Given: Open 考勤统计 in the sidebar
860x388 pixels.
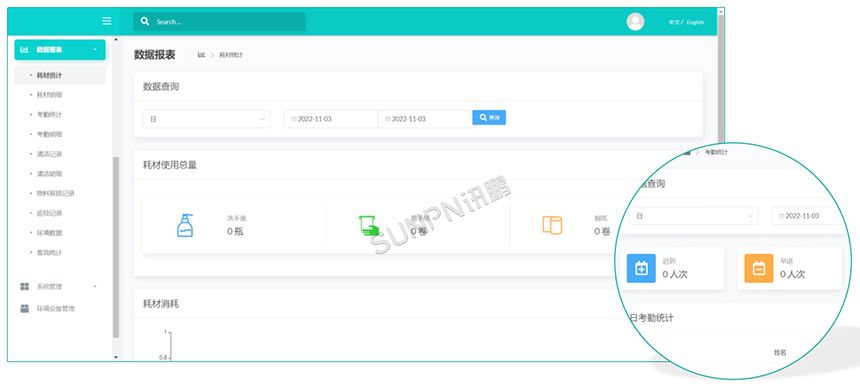Looking at the screenshot, I should [49, 115].
